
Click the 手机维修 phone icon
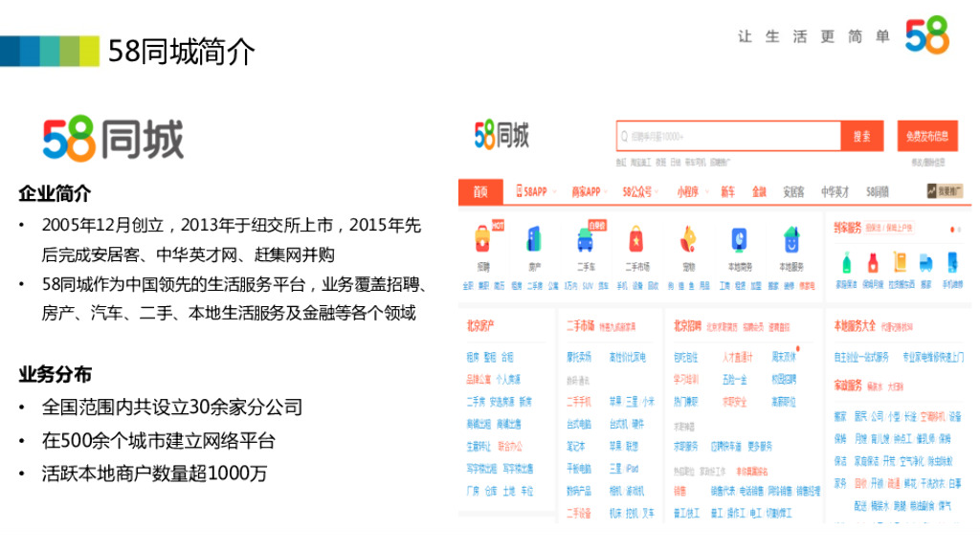[x=952, y=262]
